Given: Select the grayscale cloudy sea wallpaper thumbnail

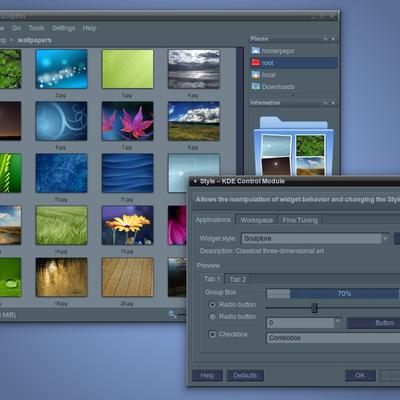Looking at the screenshot, I should (x=194, y=69).
